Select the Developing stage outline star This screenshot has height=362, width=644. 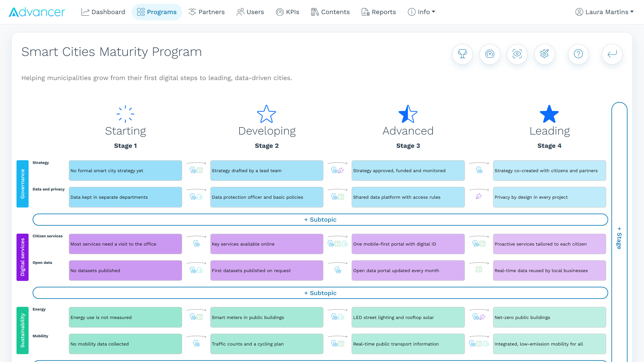click(x=266, y=114)
